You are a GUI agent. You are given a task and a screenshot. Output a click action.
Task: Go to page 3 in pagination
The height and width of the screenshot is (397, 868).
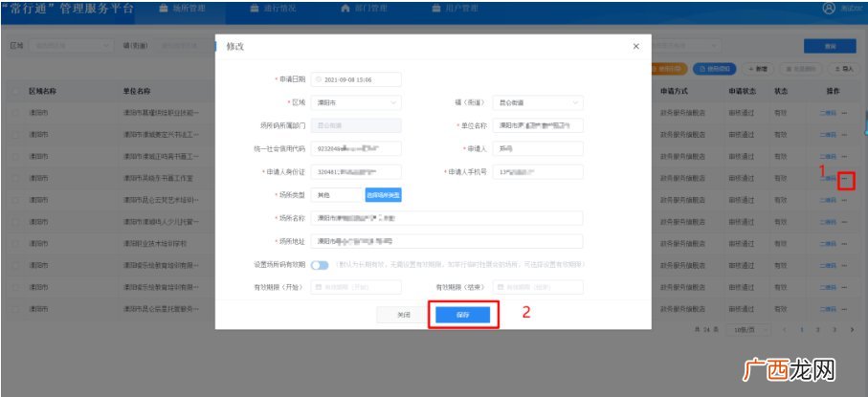tap(834, 329)
